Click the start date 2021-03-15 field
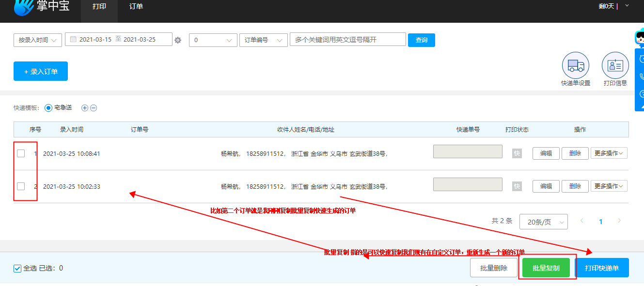The image size is (644, 286). (95, 40)
